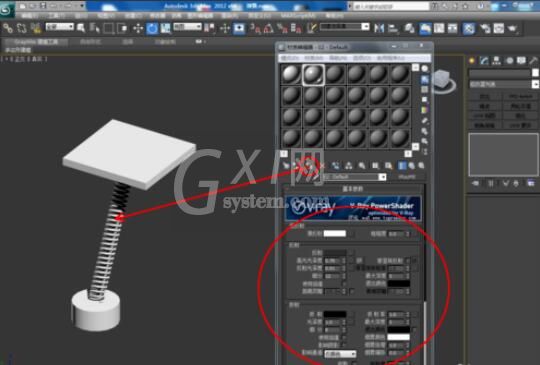Select Graphite modeling tools ribbon tab

tap(36, 42)
